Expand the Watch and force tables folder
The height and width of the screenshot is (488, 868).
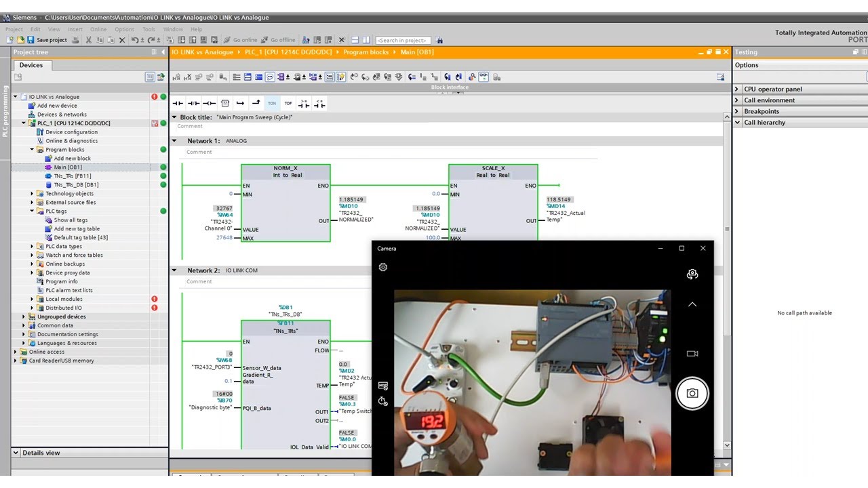(32, 256)
